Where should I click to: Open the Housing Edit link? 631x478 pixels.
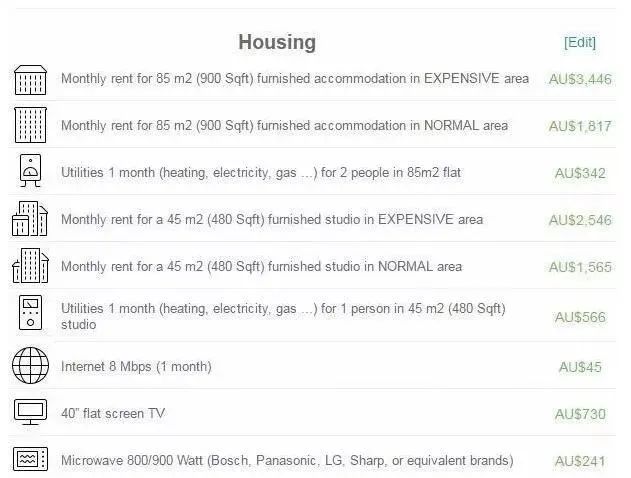[x=579, y=42]
